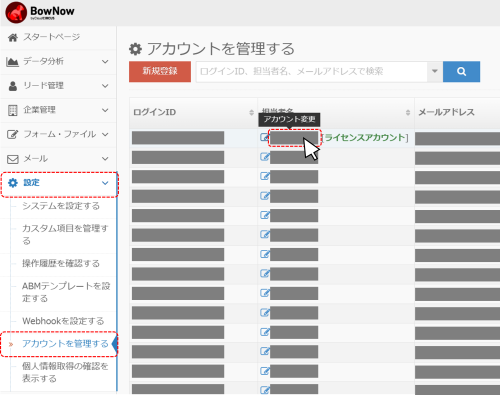The height and width of the screenshot is (395, 500).
Task: Click the edit icon beside フォーム・ファイル
Action: [x=13, y=135]
